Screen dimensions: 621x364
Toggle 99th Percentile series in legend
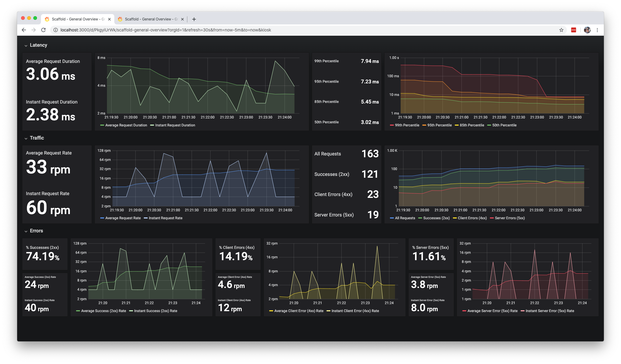tap(407, 125)
